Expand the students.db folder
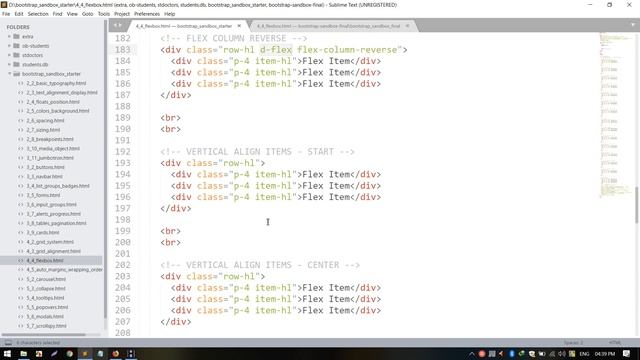This screenshot has height=360, width=640. pos(9,64)
